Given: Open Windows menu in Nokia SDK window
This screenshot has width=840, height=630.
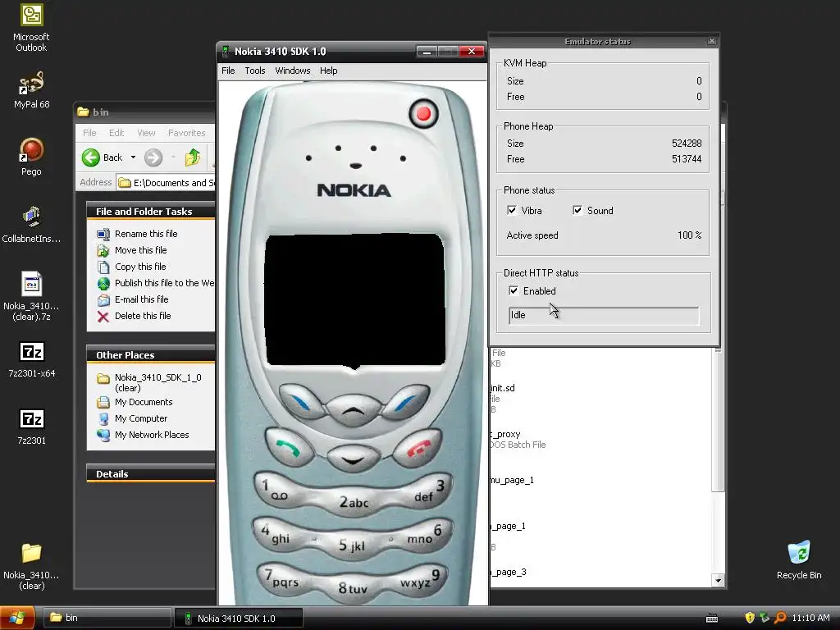Looking at the screenshot, I should click(293, 71).
